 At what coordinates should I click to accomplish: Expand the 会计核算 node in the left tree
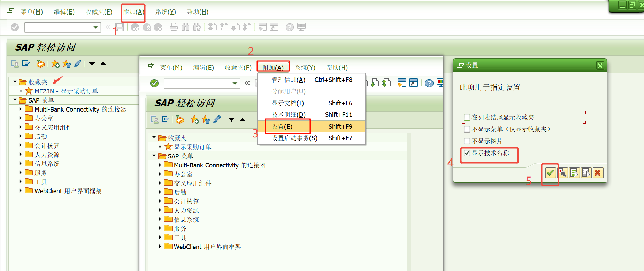(x=21, y=145)
